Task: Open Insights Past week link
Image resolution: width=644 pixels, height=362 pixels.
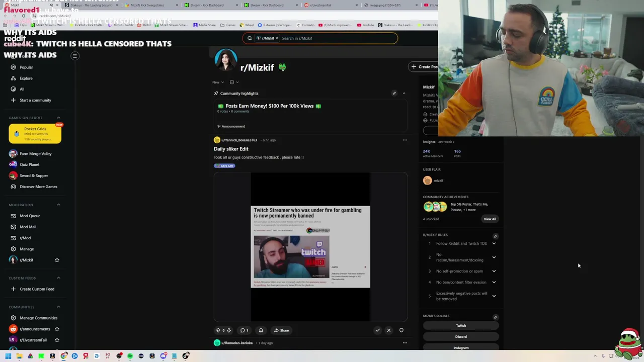Action: point(446,142)
